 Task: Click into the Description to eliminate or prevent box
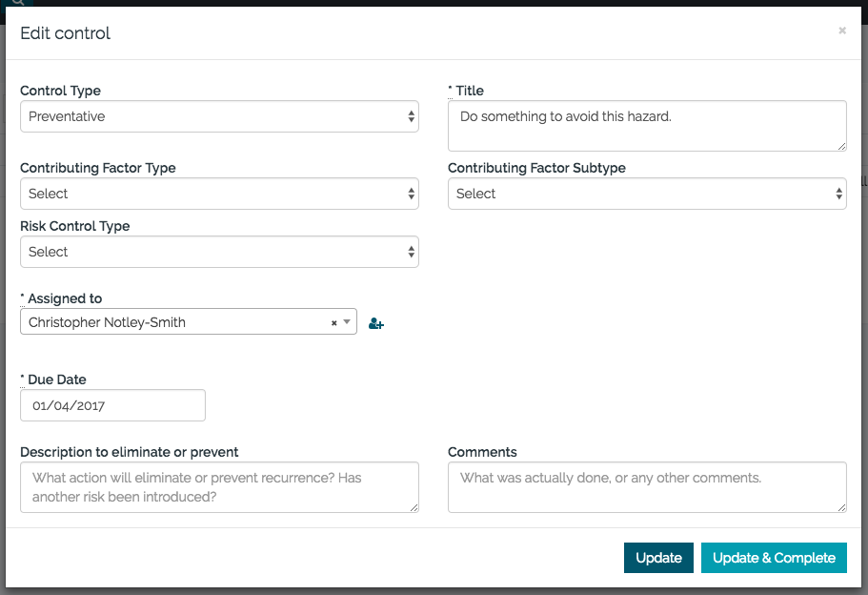click(x=217, y=486)
